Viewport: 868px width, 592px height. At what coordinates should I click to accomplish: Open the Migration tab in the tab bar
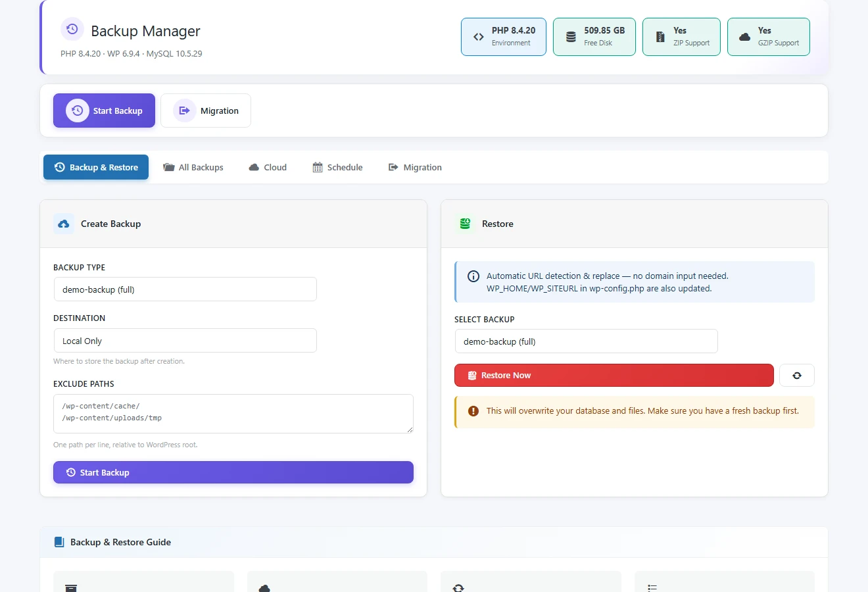point(415,167)
